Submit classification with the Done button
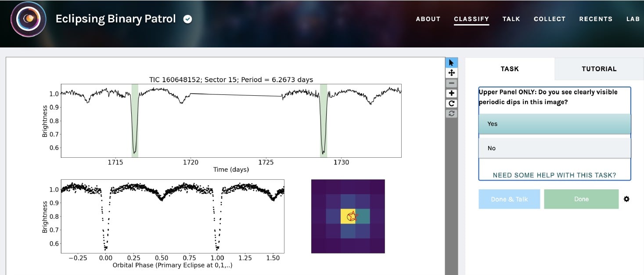The width and height of the screenshot is (644, 275). click(581, 199)
